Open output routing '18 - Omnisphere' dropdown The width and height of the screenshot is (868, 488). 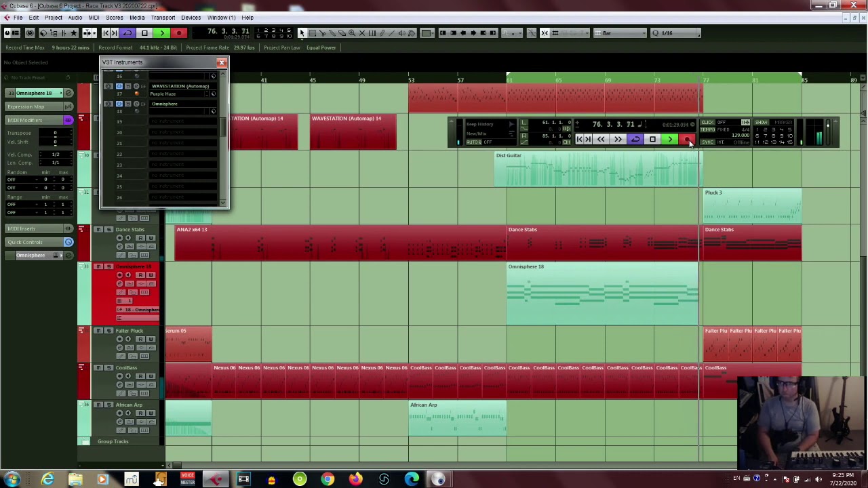(139, 309)
